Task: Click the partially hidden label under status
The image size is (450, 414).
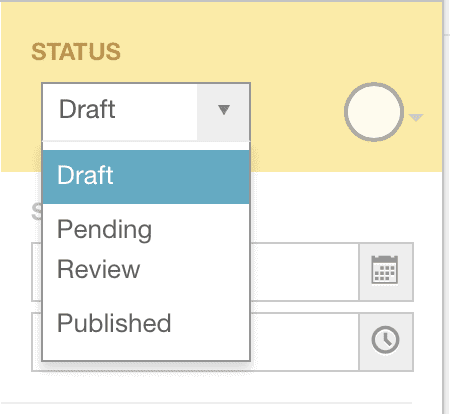Action: pos(37,212)
